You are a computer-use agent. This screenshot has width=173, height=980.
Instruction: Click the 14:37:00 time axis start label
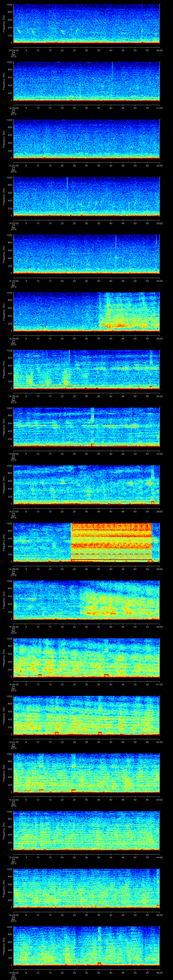(14, 511)
